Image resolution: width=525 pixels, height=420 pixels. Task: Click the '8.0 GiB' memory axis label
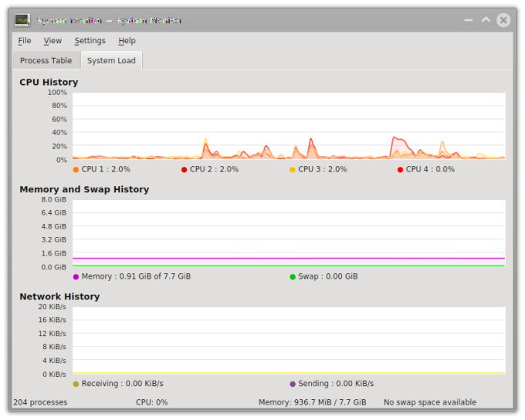click(x=54, y=200)
